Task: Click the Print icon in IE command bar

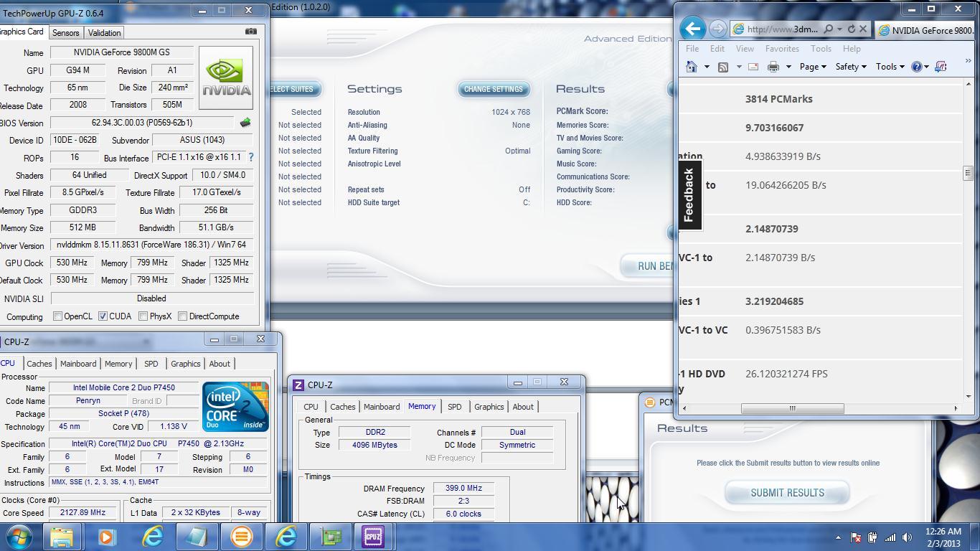Action: coord(773,67)
